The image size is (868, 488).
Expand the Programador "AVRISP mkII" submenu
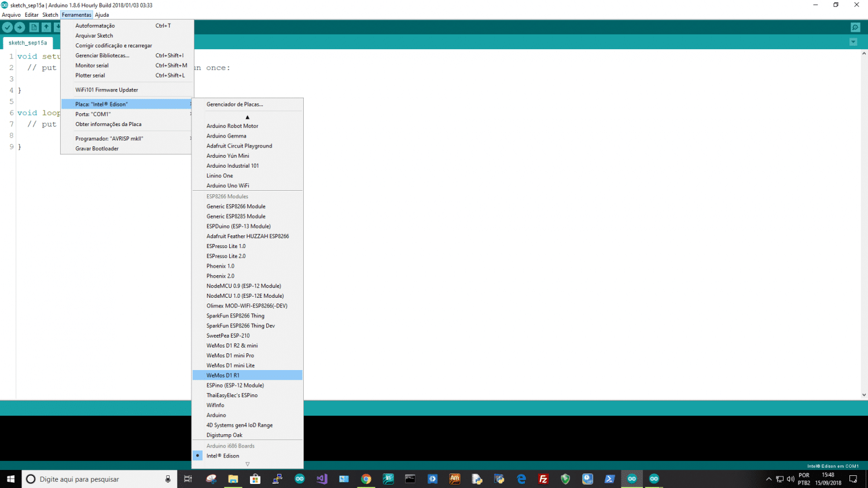click(x=126, y=139)
